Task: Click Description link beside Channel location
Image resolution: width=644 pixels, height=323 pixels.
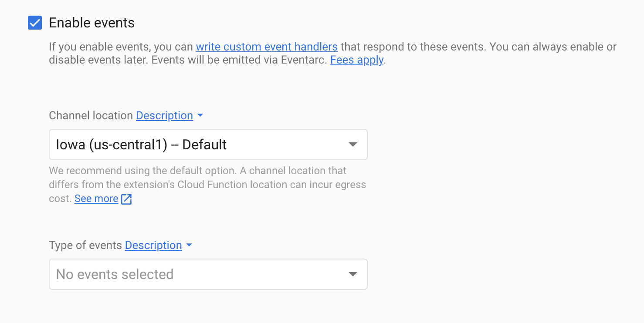Action: [164, 115]
